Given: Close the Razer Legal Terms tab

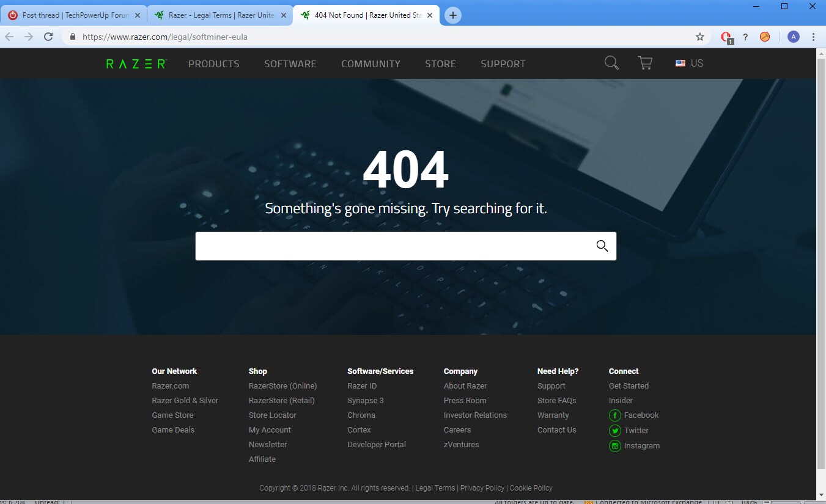Looking at the screenshot, I should pyautogui.click(x=283, y=15).
